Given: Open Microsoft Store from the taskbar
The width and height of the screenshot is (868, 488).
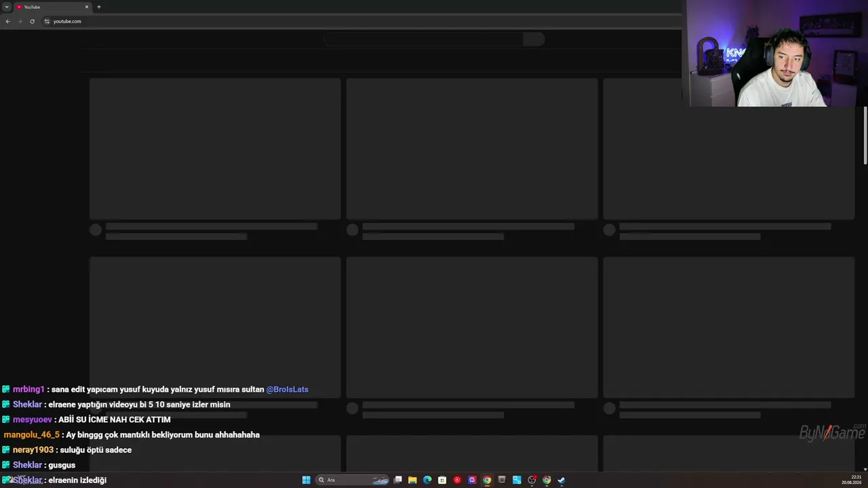Looking at the screenshot, I should (x=442, y=480).
